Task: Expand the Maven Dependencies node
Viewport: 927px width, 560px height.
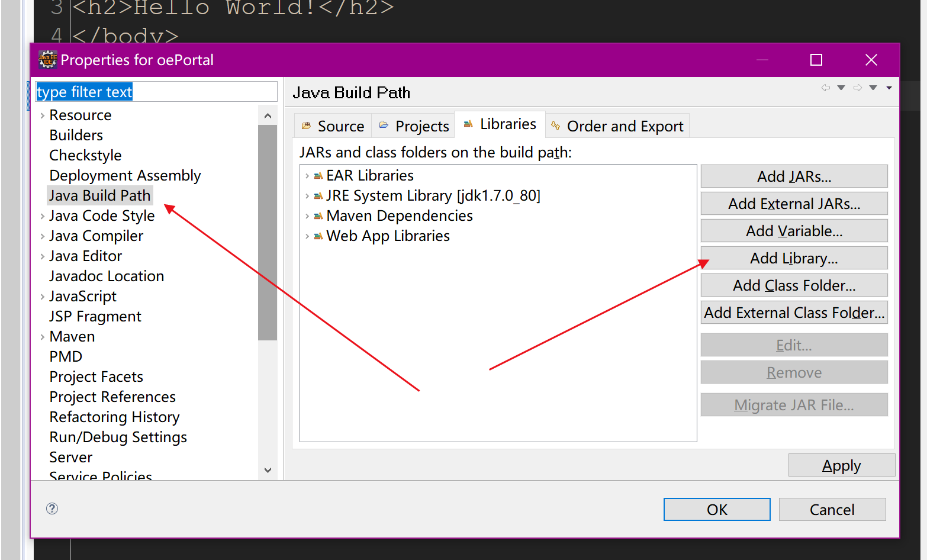Action: click(307, 216)
